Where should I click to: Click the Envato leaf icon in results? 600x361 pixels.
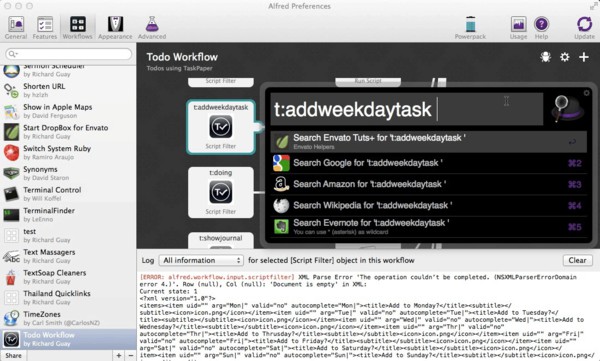(x=281, y=142)
